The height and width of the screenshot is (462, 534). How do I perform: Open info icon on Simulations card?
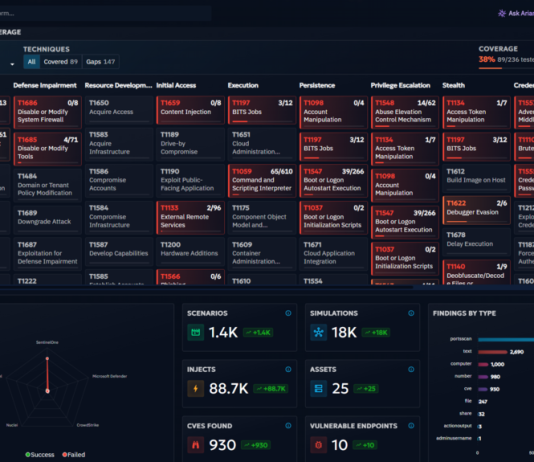(x=411, y=313)
